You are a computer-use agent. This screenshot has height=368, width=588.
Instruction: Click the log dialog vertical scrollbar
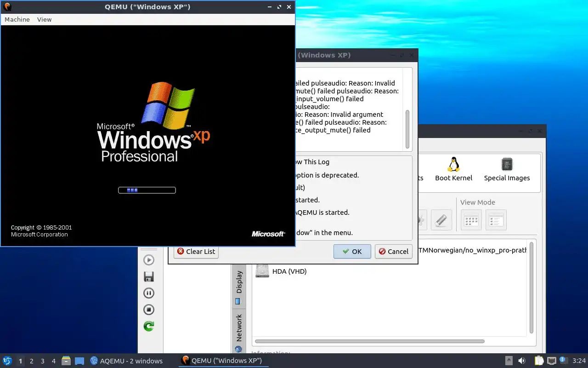[x=407, y=129]
